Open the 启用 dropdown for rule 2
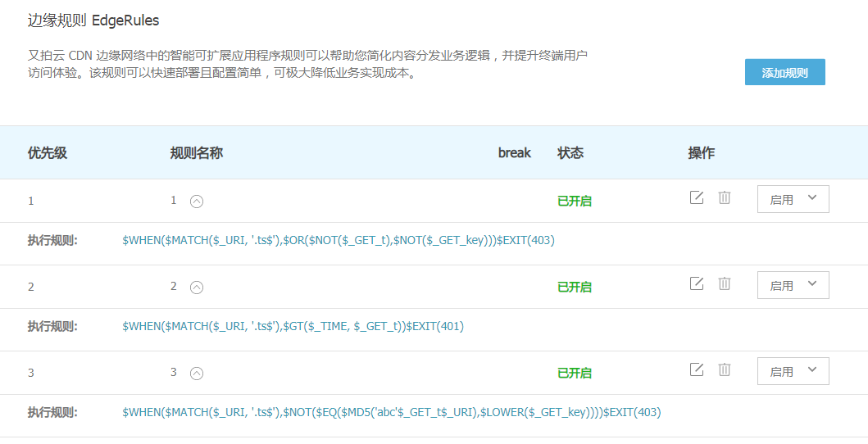Viewport: 868px width, 444px height. (x=793, y=285)
